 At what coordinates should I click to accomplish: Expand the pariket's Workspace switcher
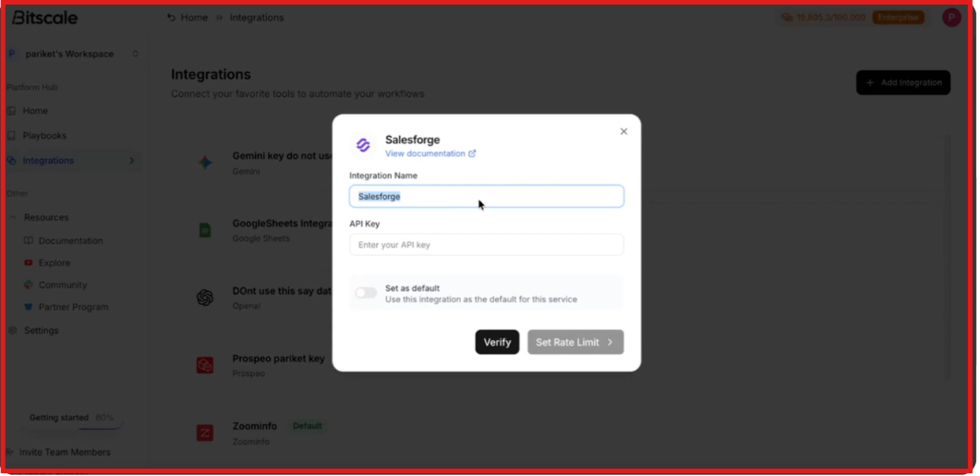pos(135,54)
